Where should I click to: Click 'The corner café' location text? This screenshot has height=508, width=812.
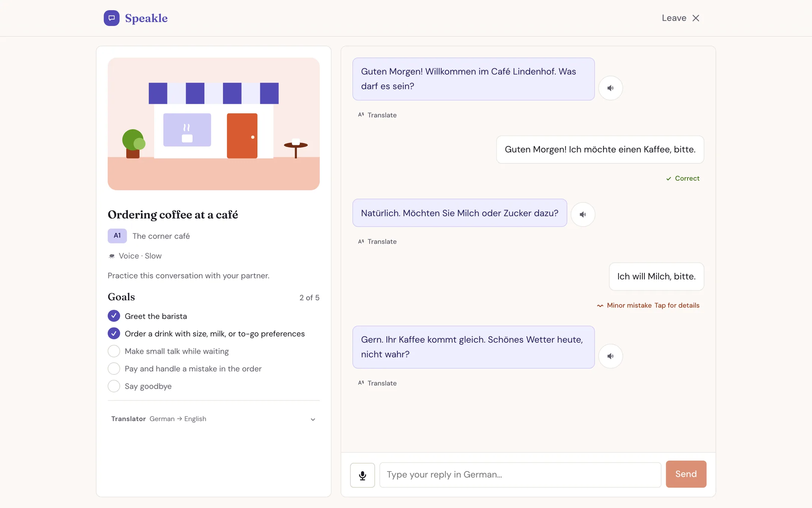pos(161,236)
